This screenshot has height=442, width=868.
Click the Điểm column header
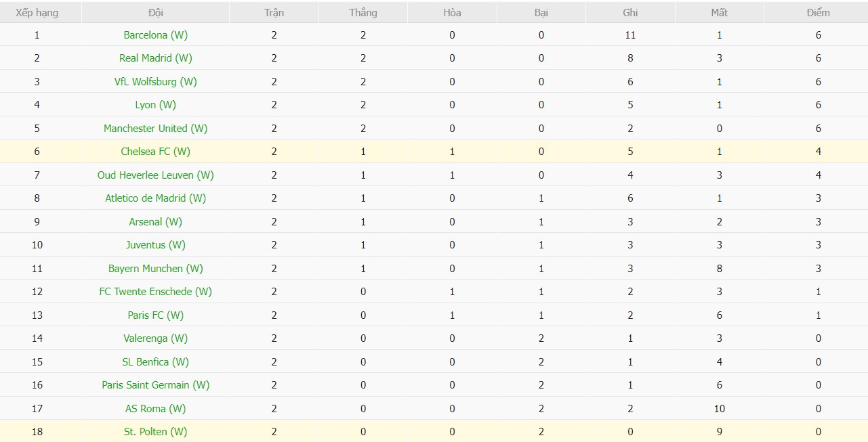pos(818,13)
